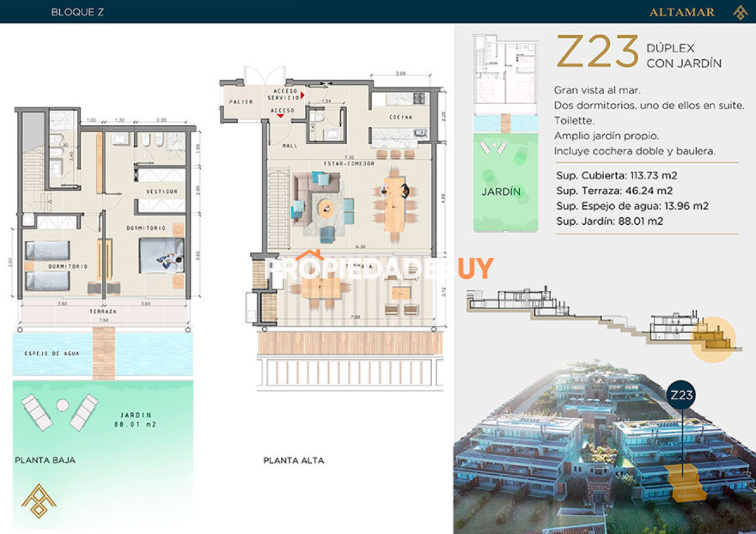Click the 'CON JARDÍN' heading text
Viewport: 756px width, 534px height.
[684, 63]
